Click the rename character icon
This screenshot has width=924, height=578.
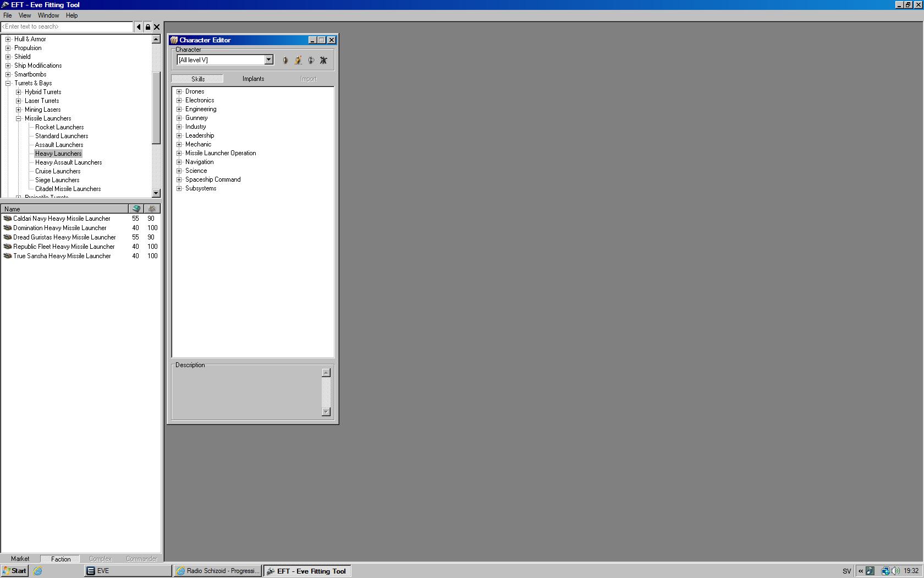coord(298,60)
